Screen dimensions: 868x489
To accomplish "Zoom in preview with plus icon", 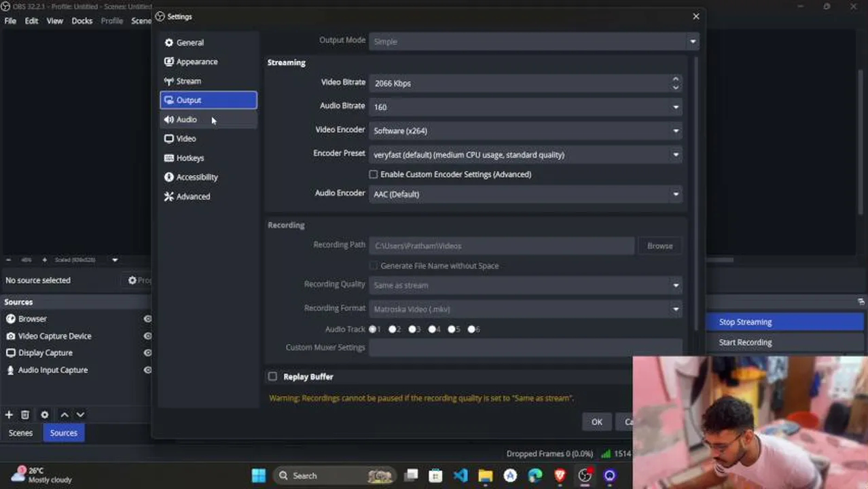I will (x=45, y=260).
